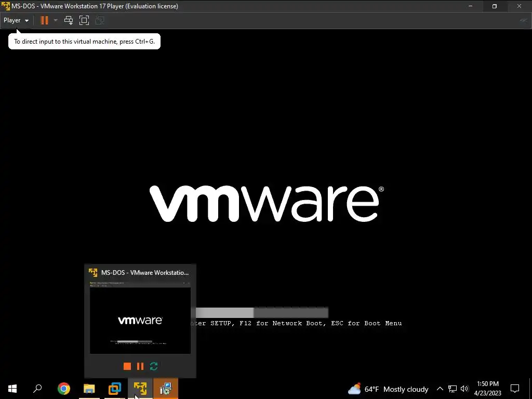Open network status tray icon
The image size is (532, 399).
pos(453,389)
